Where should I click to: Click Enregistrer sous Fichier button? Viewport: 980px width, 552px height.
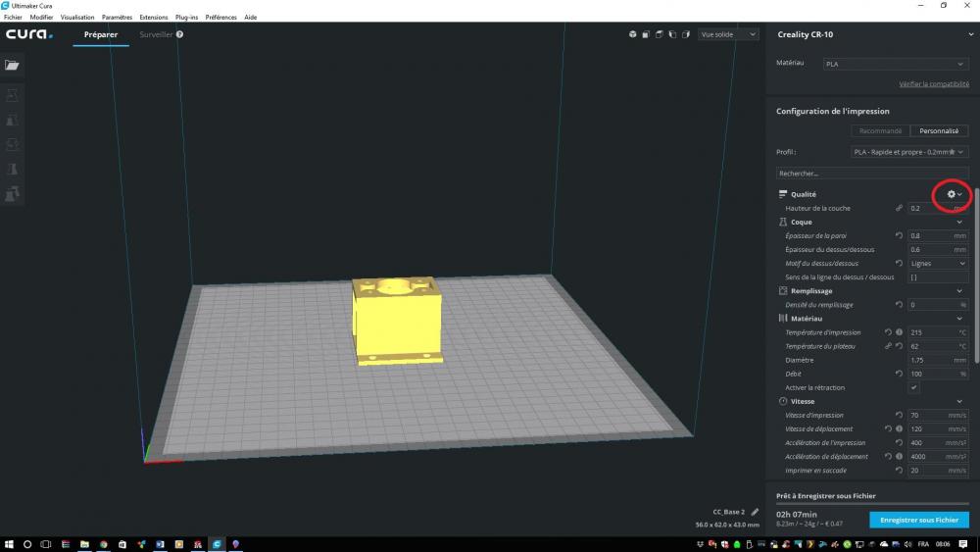tap(919, 520)
